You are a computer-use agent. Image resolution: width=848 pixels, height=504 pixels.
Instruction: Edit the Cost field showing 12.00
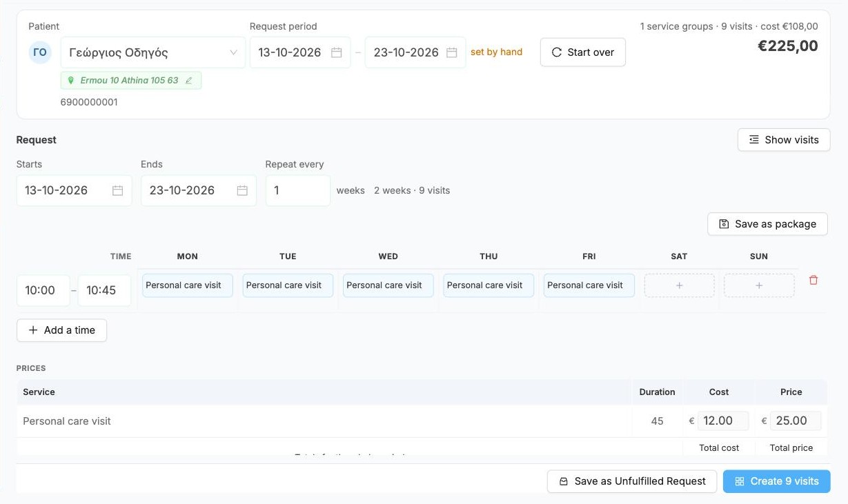click(x=723, y=421)
